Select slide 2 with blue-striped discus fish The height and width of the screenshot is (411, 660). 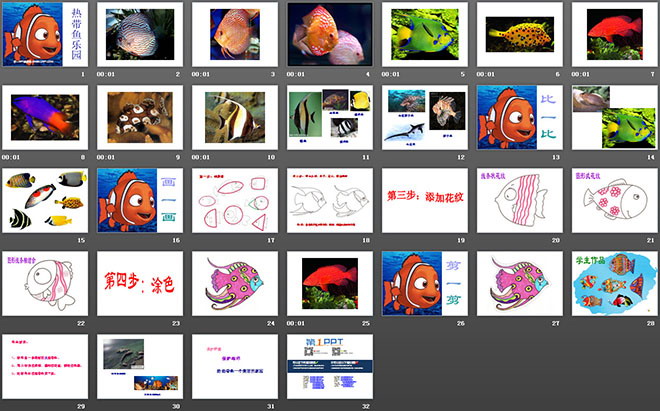(140, 35)
